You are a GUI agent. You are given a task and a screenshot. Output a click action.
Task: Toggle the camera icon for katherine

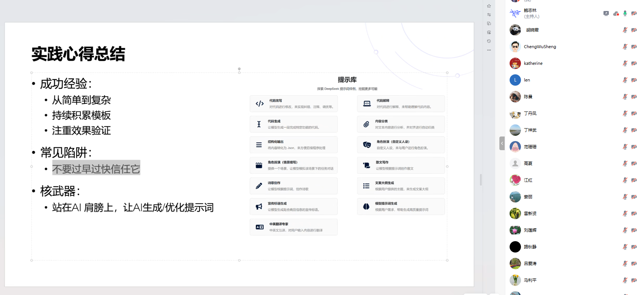634,63
